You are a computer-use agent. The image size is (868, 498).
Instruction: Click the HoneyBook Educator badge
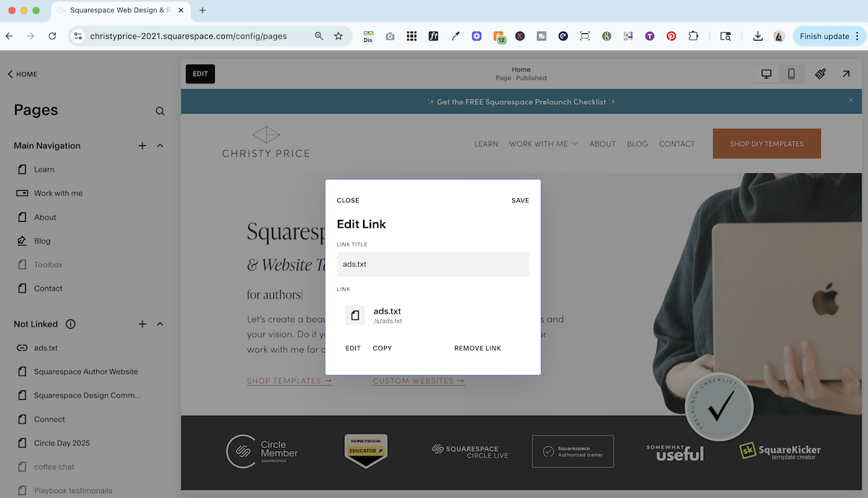tap(366, 451)
